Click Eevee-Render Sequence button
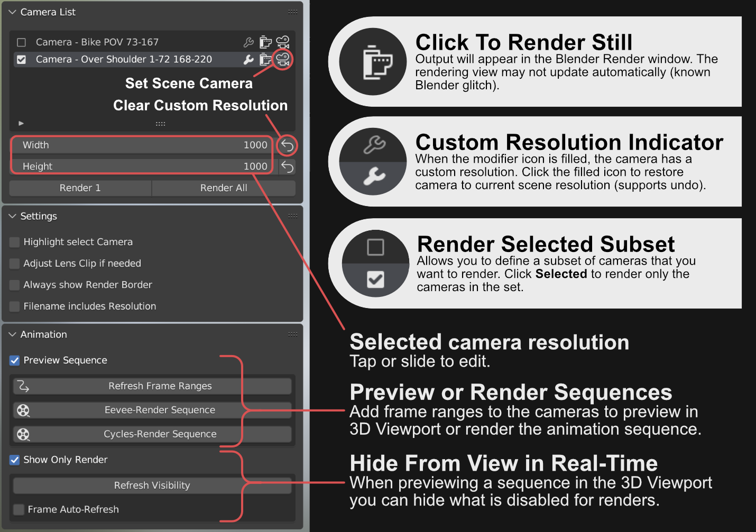 point(152,410)
